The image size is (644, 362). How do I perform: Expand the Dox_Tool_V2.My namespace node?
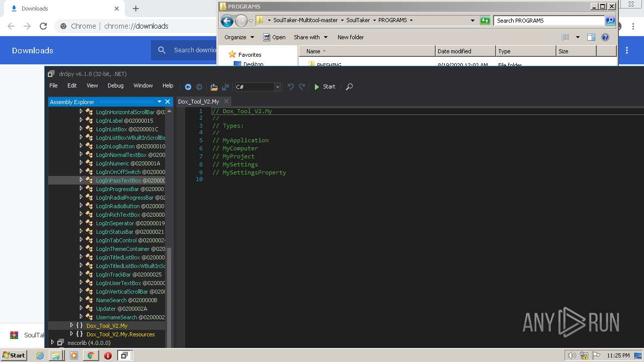pos(71,325)
